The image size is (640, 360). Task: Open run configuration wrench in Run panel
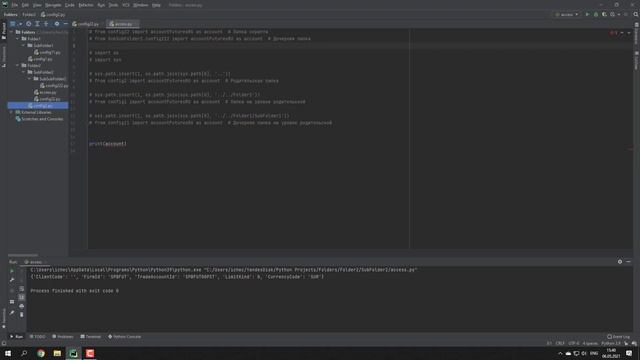point(12,280)
